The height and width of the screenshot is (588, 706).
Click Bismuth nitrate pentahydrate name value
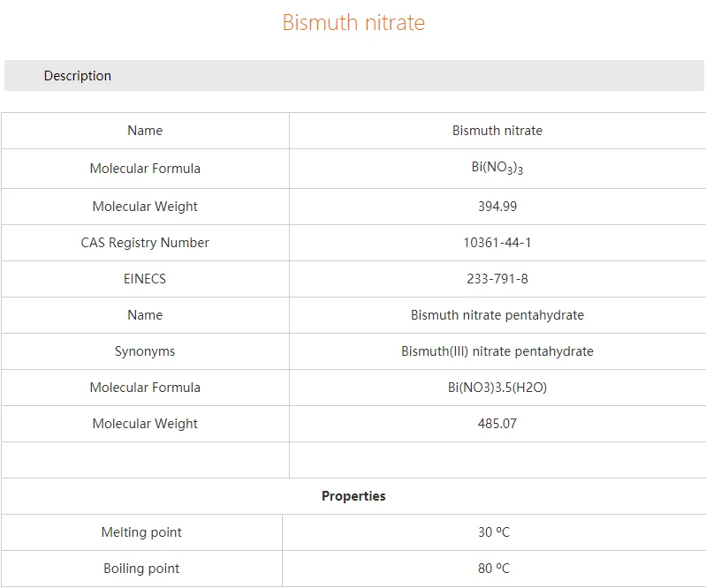coord(497,315)
